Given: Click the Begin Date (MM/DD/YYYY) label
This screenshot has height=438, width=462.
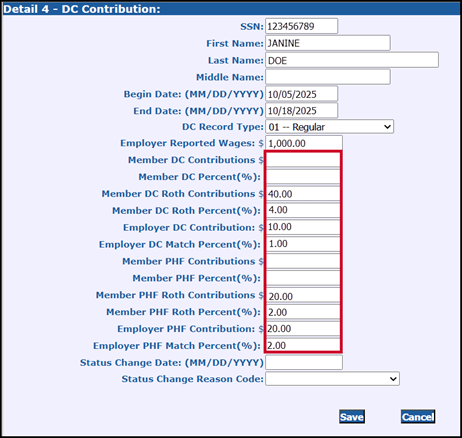Looking at the screenshot, I should 194,94.
